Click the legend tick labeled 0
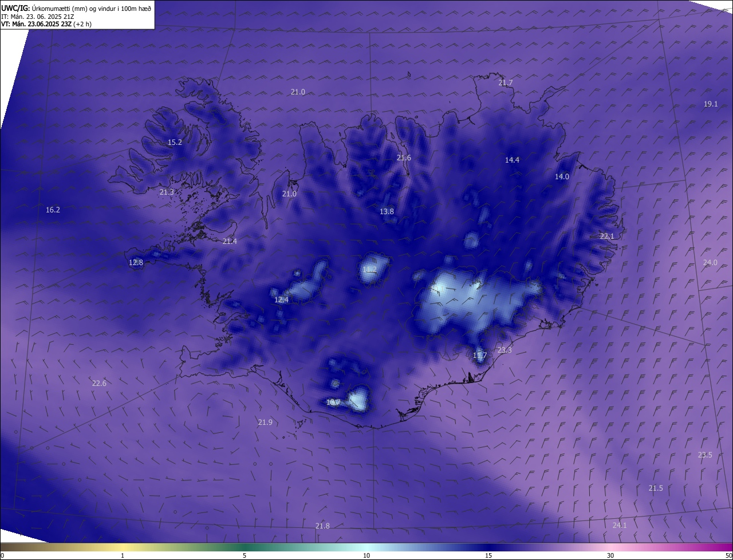The height and width of the screenshot is (560, 733). point(2,555)
